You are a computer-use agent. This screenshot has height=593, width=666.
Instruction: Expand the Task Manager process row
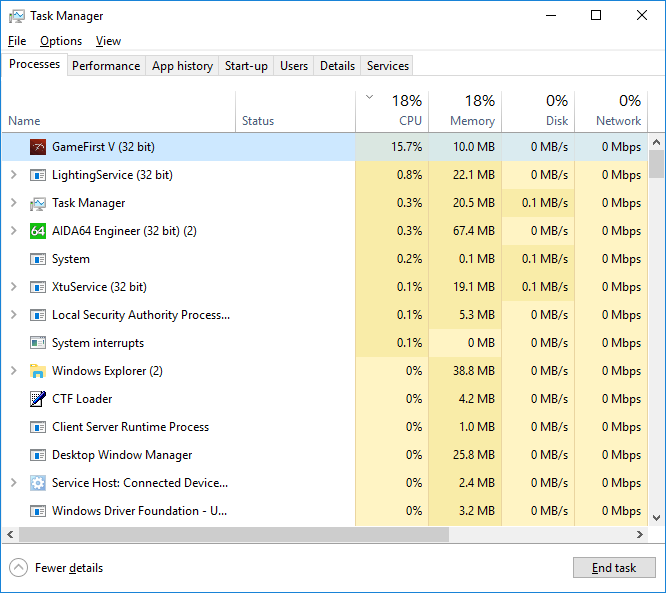click(14, 203)
